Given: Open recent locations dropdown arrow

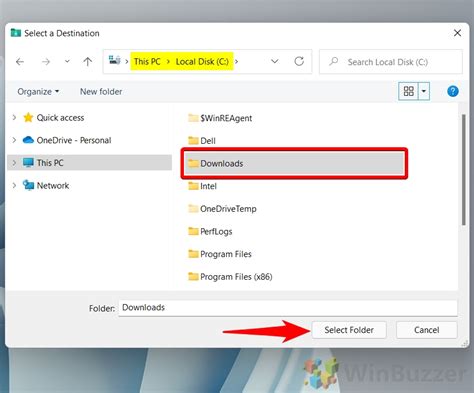Looking at the screenshot, I should tap(67, 61).
